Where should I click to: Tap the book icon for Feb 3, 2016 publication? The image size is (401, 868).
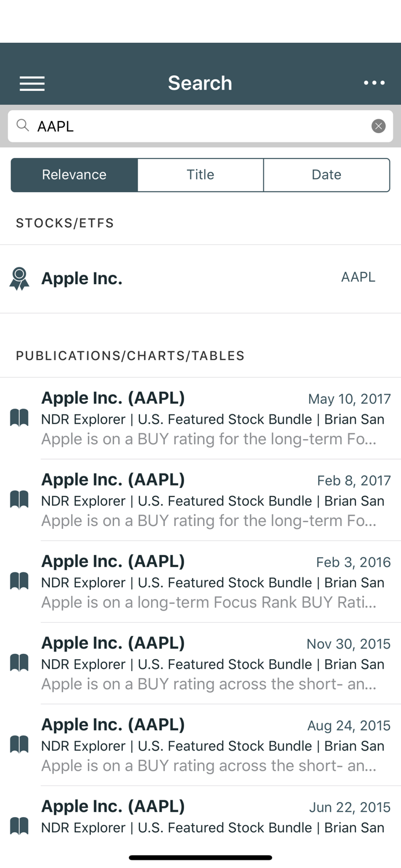(19, 581)
